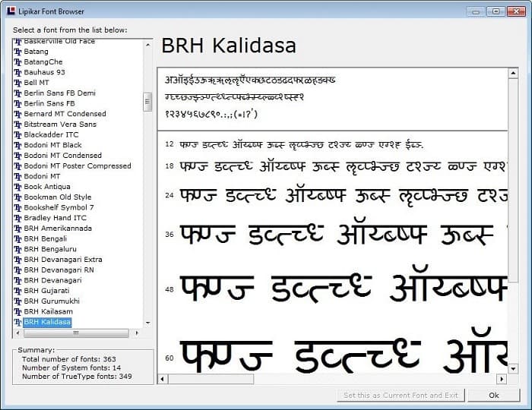Select Bitstream Vera Sans font entry
Viewport: 532px width, 410px height.
pyautogui.click(x=60, y=124)
